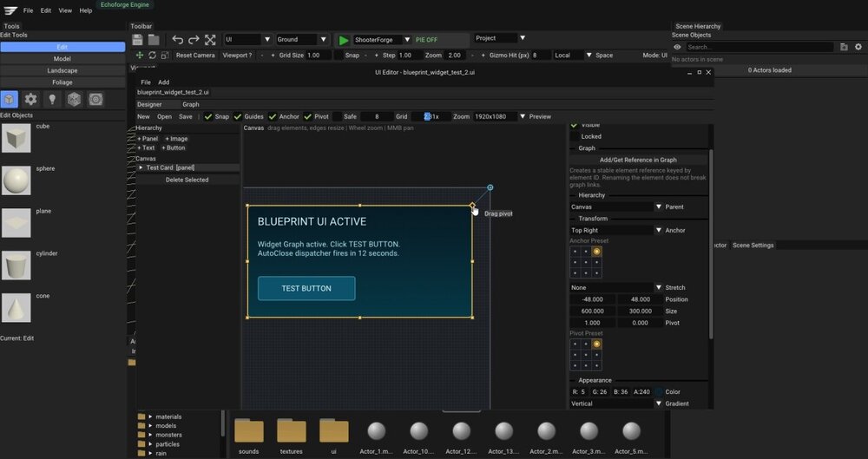Click the save (floppy disk) toolbar icon
Viewport: 868px width, 459px height.
coord(138,40)
